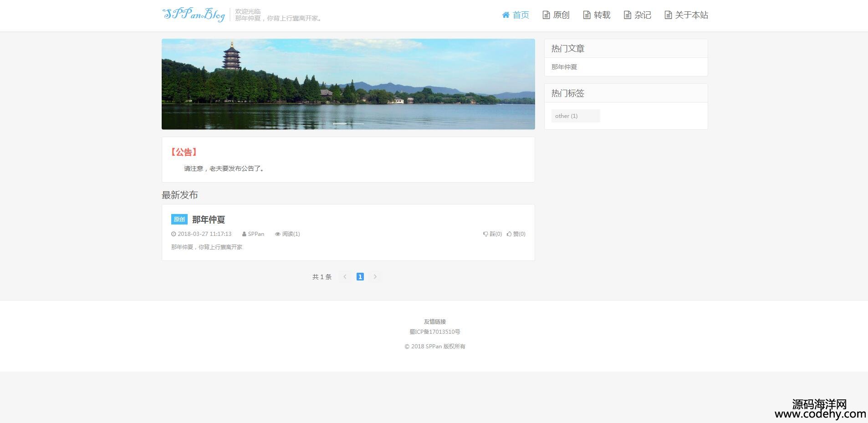Click the 阅读(1) read count

[291, 234]
